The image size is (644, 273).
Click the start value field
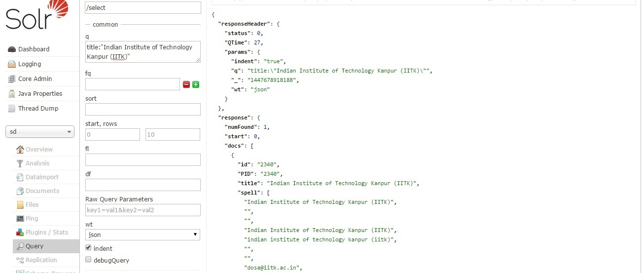112,134
